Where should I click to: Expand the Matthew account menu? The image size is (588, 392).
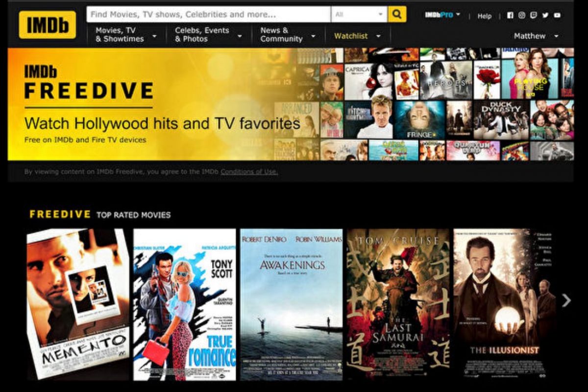(x=536, y=36)
